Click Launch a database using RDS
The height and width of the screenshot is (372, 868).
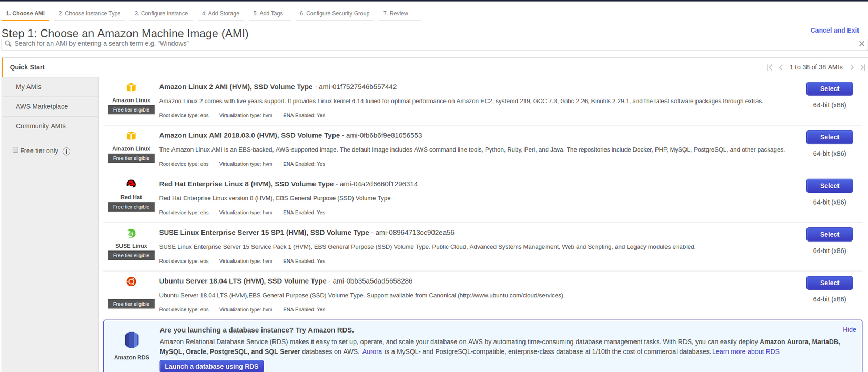coord(211,366)
